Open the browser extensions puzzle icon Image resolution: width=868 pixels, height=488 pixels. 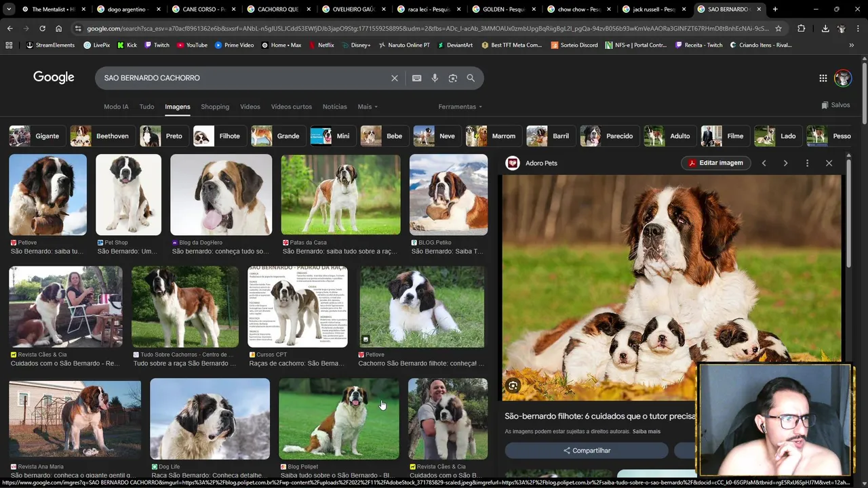click(x=802, y=28)
